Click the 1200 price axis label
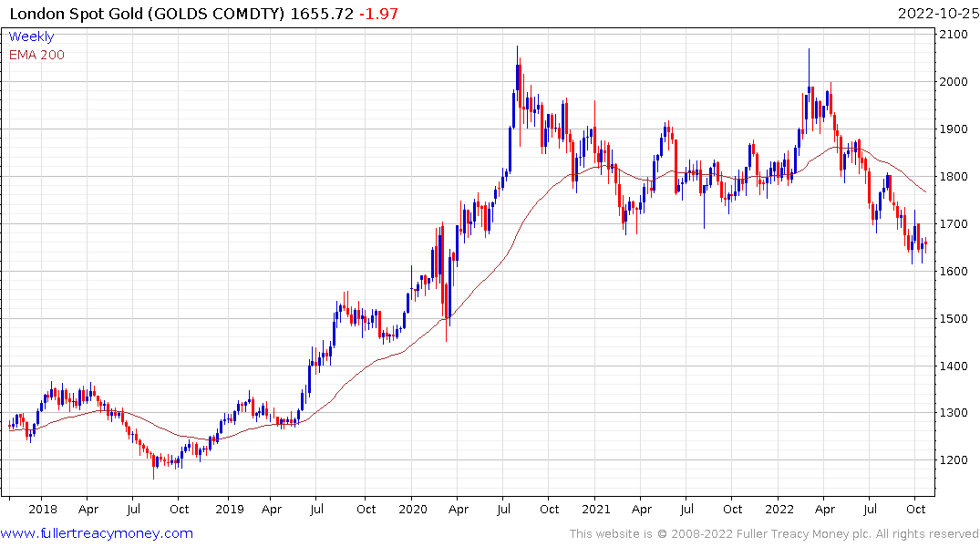This screenshot has width=980, height=547. point(954,460)
